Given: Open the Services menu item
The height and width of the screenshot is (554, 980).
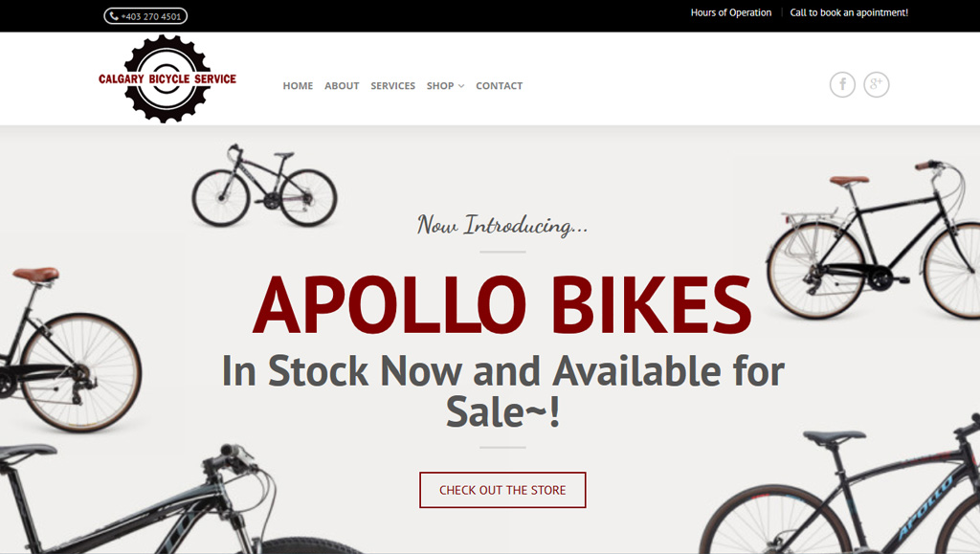Looking at the screenshot, I should pyautogui.click(x=392, y=85).
